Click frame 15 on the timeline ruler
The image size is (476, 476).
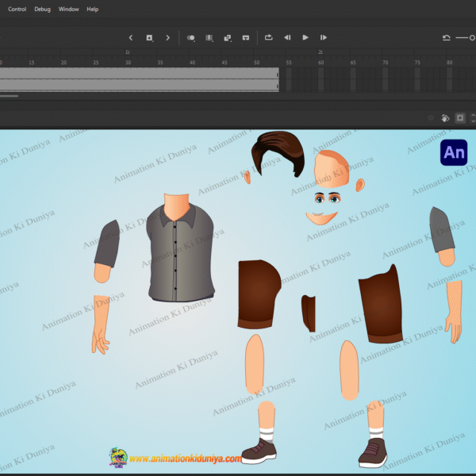point(32,63)
